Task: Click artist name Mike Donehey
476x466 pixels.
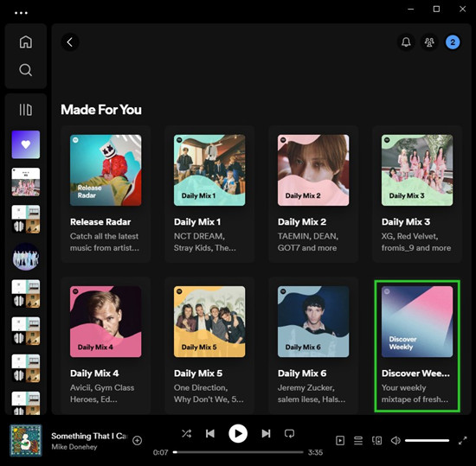Action: pyautogui.click(x=74, y=447)
